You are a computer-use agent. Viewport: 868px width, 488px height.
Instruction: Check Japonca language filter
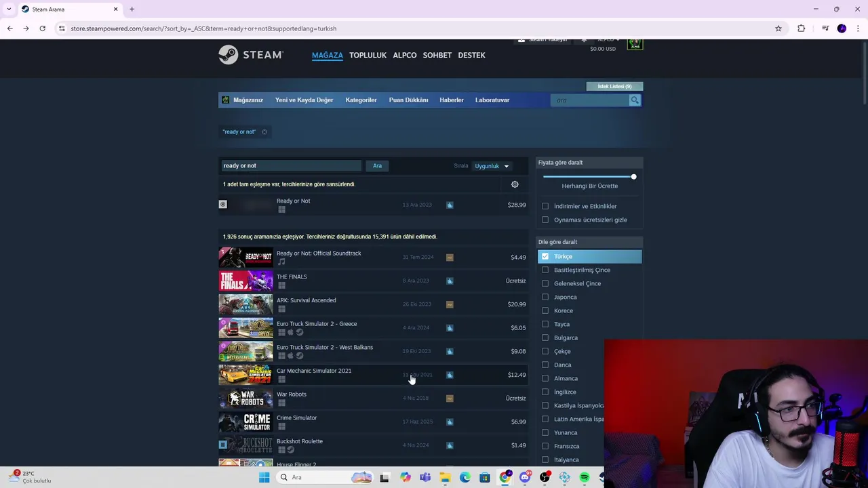click(x=545, y=297)
